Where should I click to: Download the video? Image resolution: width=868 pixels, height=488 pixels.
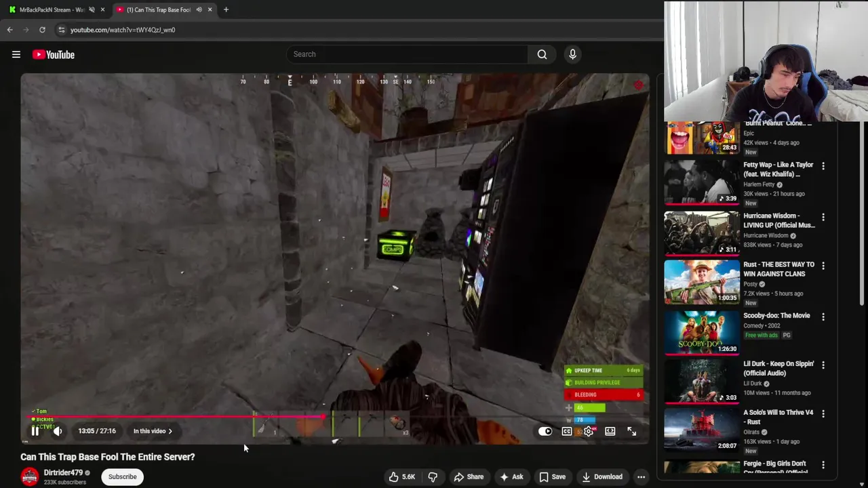click(x=602, y=476)
